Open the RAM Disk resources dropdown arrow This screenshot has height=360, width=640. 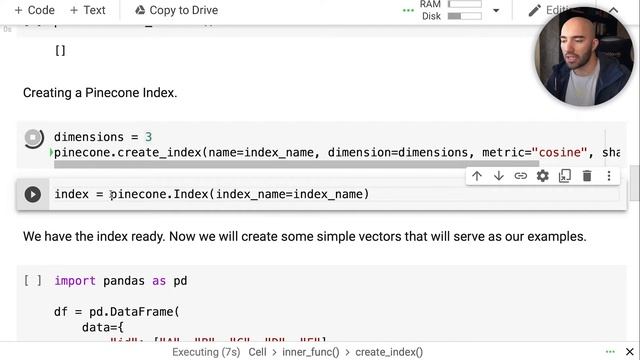pyautogui.click(x=496, y=11)
